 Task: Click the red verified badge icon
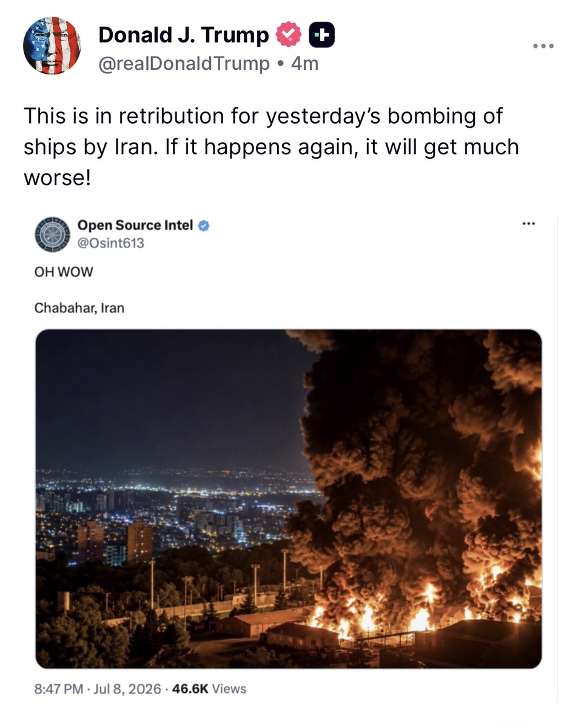pyautogui.click(x=289, y=35)
